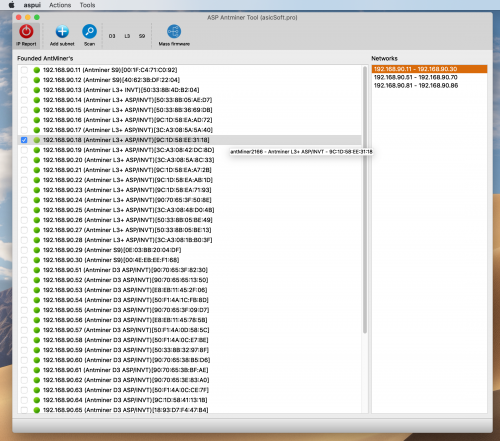The height and width of the screenshot is (441, 500).
Task: Select network 192.168.90.51 - 192.168.90.70
Action: [429, 77]
